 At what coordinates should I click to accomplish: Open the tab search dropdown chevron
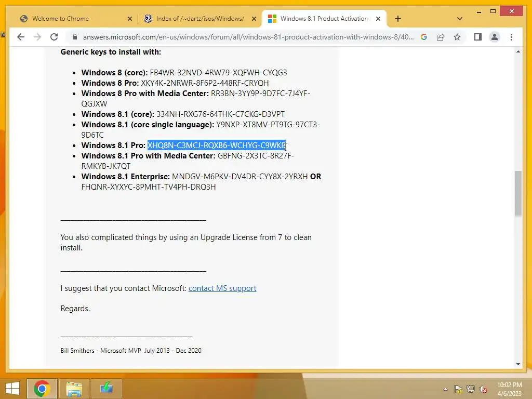(x=460, y=19)
